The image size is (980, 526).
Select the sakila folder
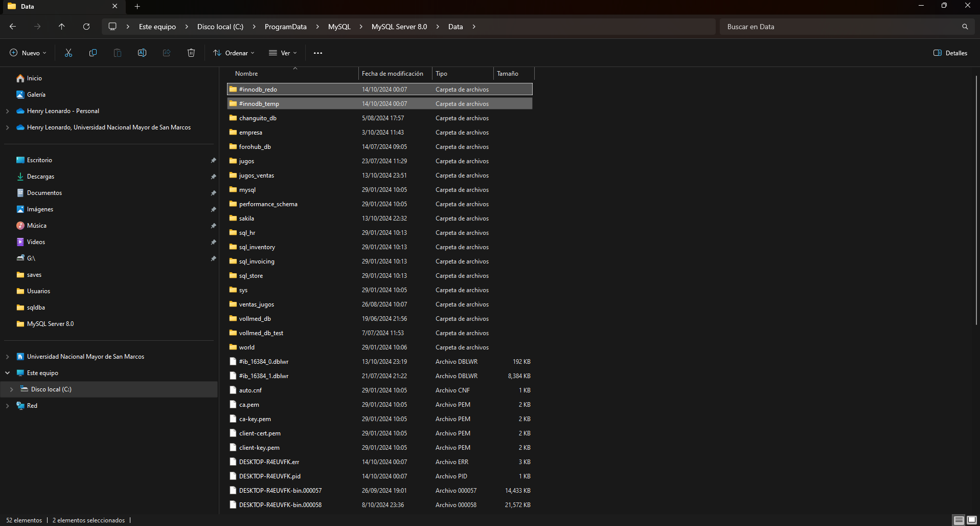(x=380, y=218)
